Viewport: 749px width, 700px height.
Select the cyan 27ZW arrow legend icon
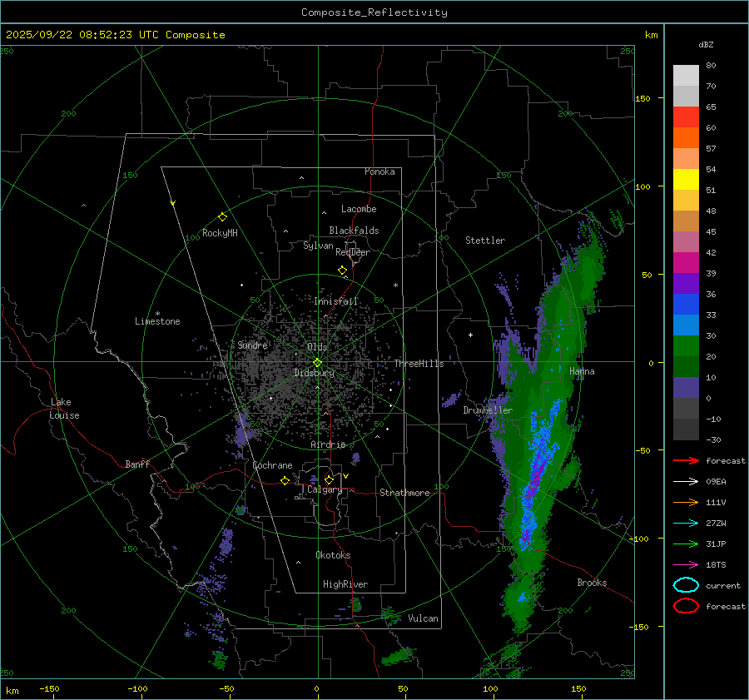686,523
